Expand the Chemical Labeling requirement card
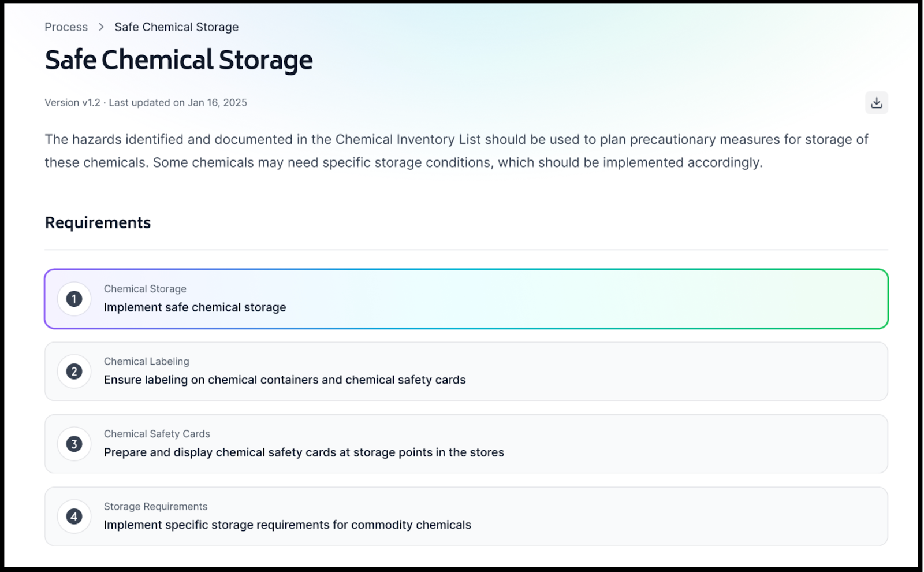The image size is (924, 572). (466, 372)
